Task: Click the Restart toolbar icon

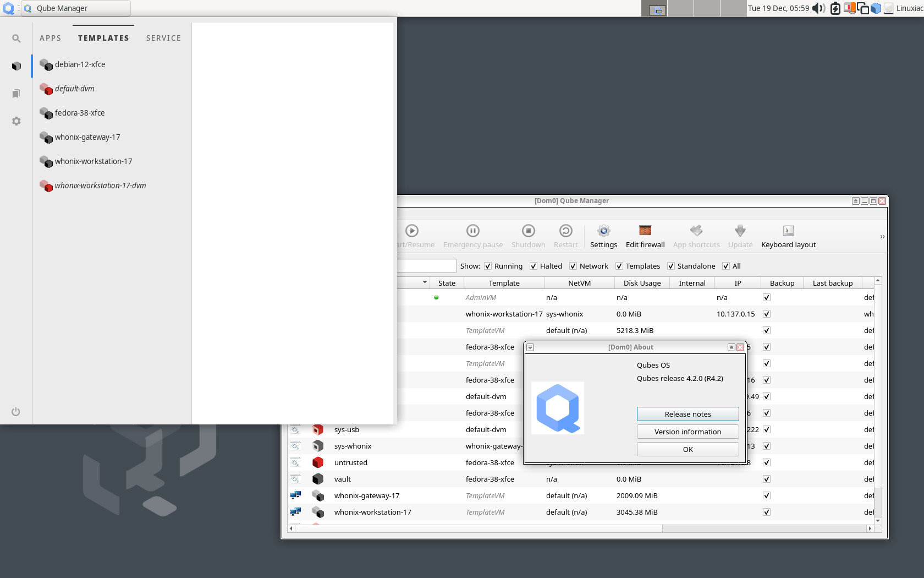Action: pos(566,231)
